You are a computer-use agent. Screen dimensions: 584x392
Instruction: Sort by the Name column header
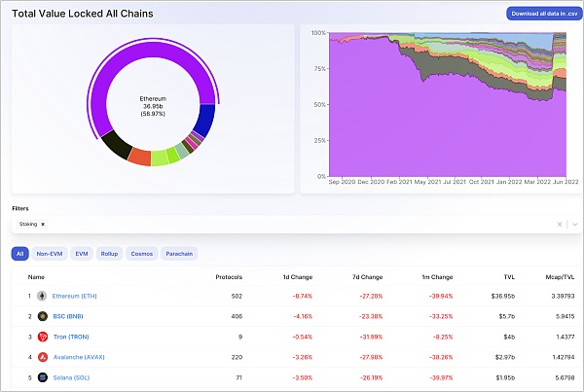(x=36, y=277)
